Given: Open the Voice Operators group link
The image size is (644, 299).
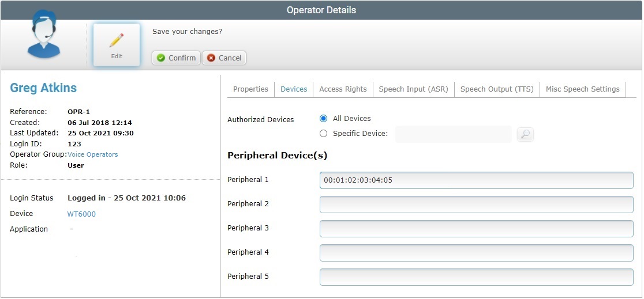Looking at the screenshot, I should coord(93,154).
